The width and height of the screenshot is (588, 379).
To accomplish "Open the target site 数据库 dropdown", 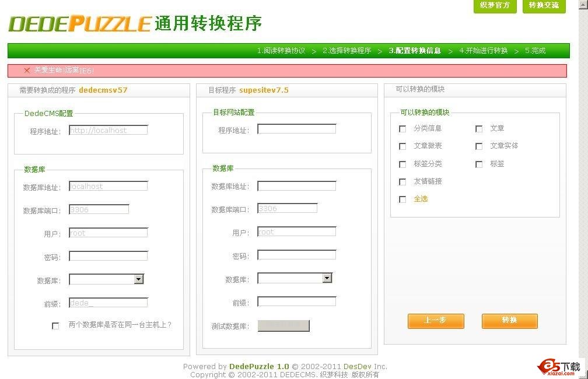I will pos(295,278).
